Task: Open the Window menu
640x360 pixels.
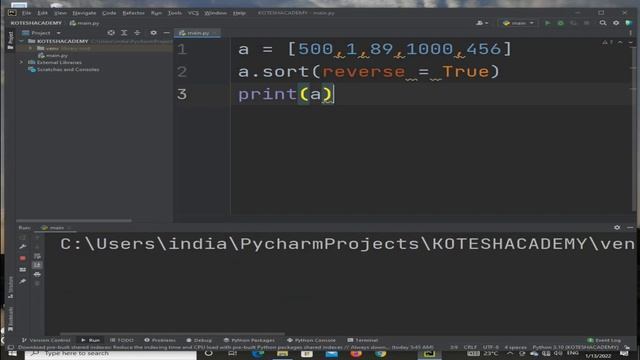Action: coord(216,13)
